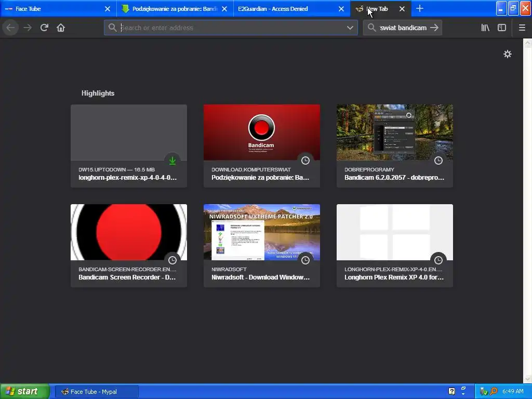This screenshot has height=399, width=532.
Task: Close the Podziękowanie za pobranie tab
Action: (x=224, y=9)
